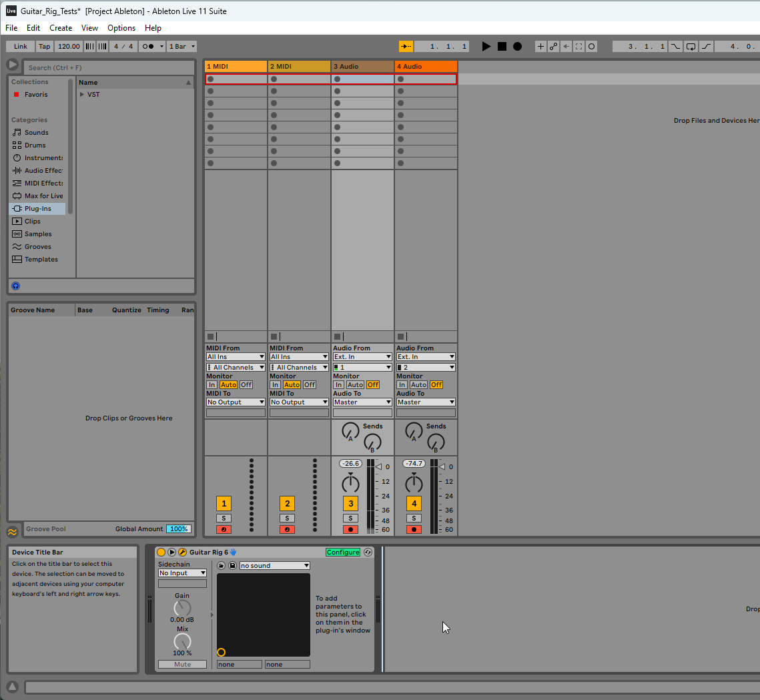The height and width of the screenshot is (700, 760).
Task: Set track 3 Monitor to In
Action: (339, 385)
